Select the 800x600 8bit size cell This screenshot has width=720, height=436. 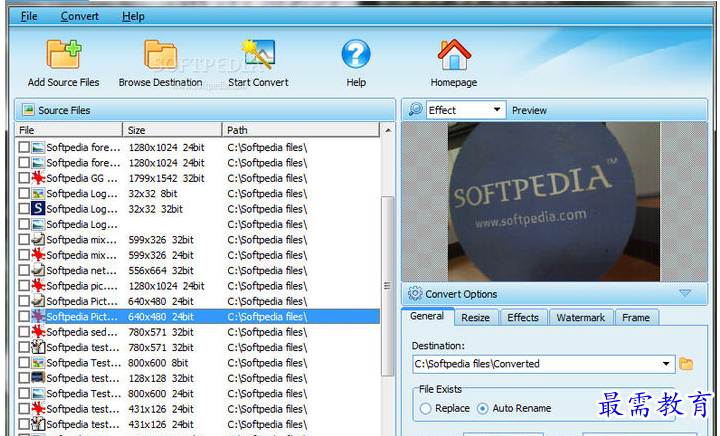[x=158, y=363]
